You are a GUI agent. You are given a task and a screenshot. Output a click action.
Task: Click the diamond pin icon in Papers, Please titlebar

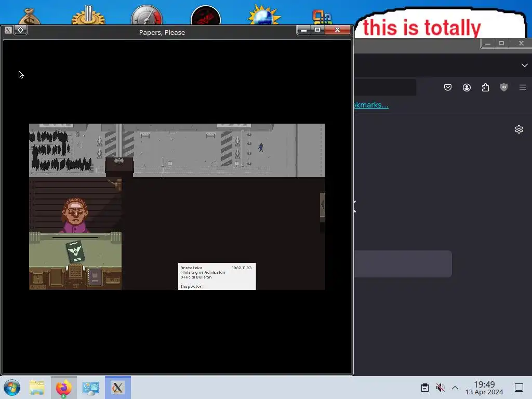[20, 30]
